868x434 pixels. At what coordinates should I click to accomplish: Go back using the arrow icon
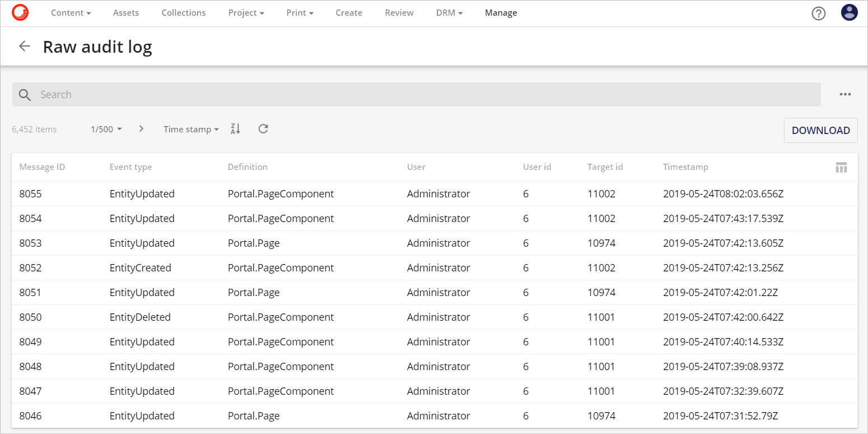pyautogui.click(x=24, y=46)
